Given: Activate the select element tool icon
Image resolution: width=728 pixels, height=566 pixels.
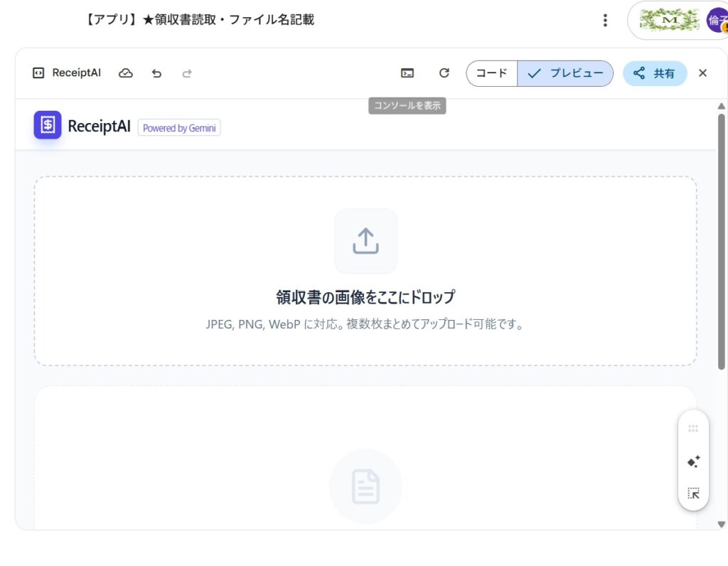Looking at the screenshot, I should click(693, 493).
